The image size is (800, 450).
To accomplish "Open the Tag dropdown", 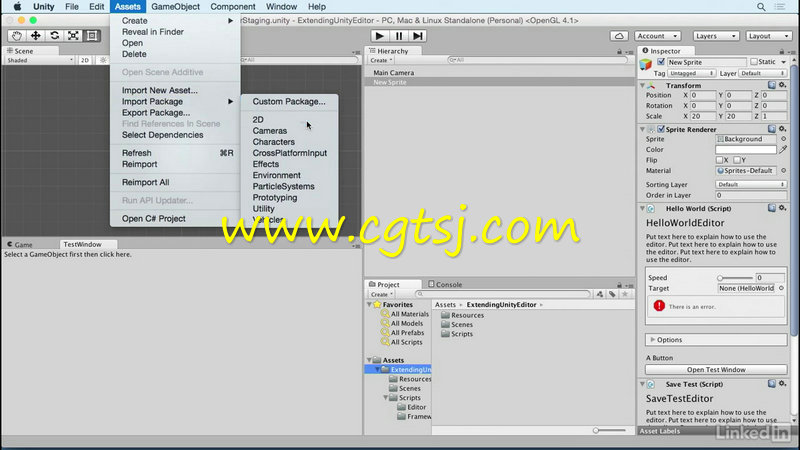I will pyautogui.click(x=691, y=73).
